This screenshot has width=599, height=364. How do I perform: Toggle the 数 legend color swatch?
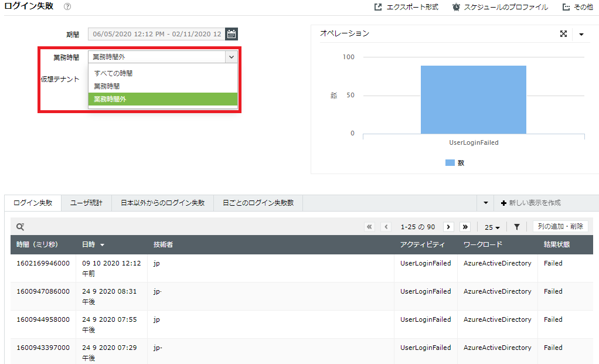[x=450, y=163]
